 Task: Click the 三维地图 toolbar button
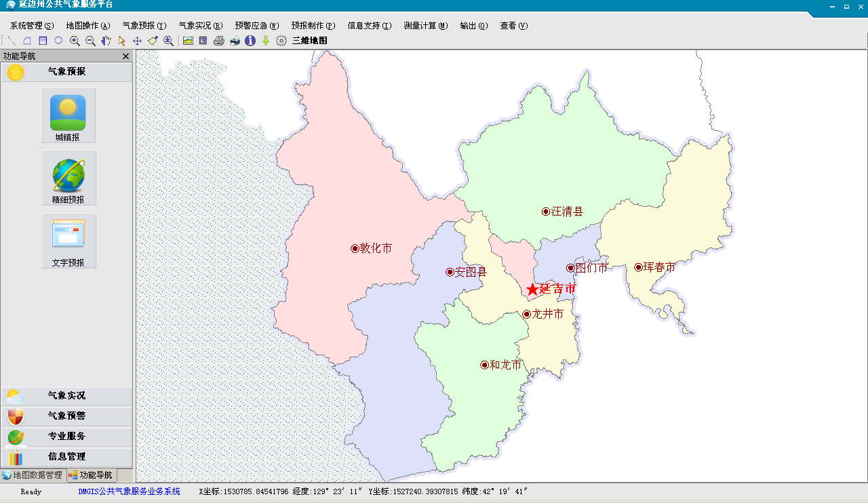310,41
